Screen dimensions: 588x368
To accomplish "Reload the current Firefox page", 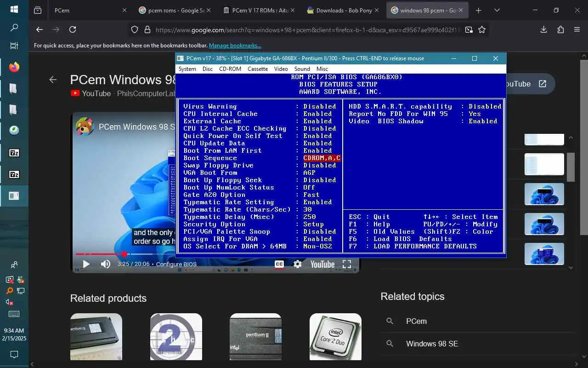I will tap(73, 29).
